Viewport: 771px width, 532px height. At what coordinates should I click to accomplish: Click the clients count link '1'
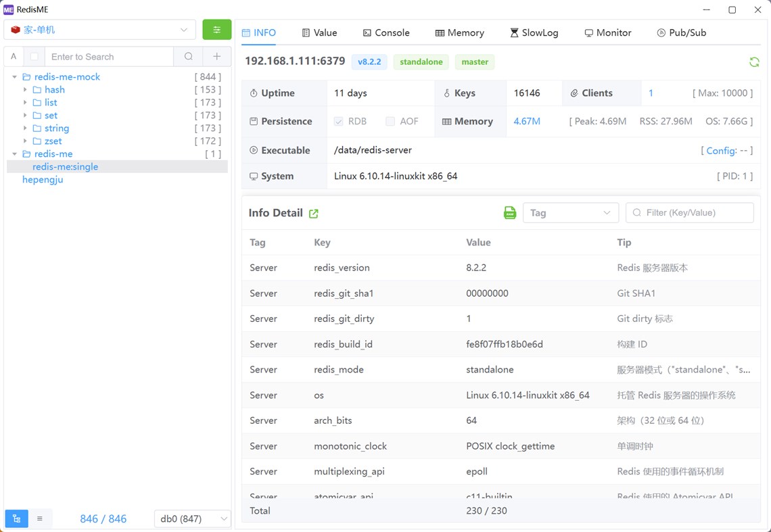click(651, 93)
